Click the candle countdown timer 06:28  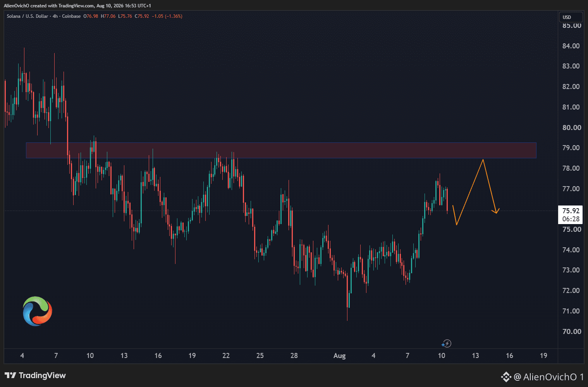point(571,219)
